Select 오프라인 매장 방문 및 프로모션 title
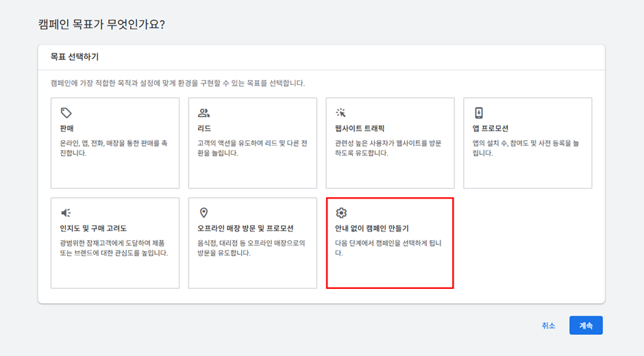644x356 pixels. click(245, 228)
